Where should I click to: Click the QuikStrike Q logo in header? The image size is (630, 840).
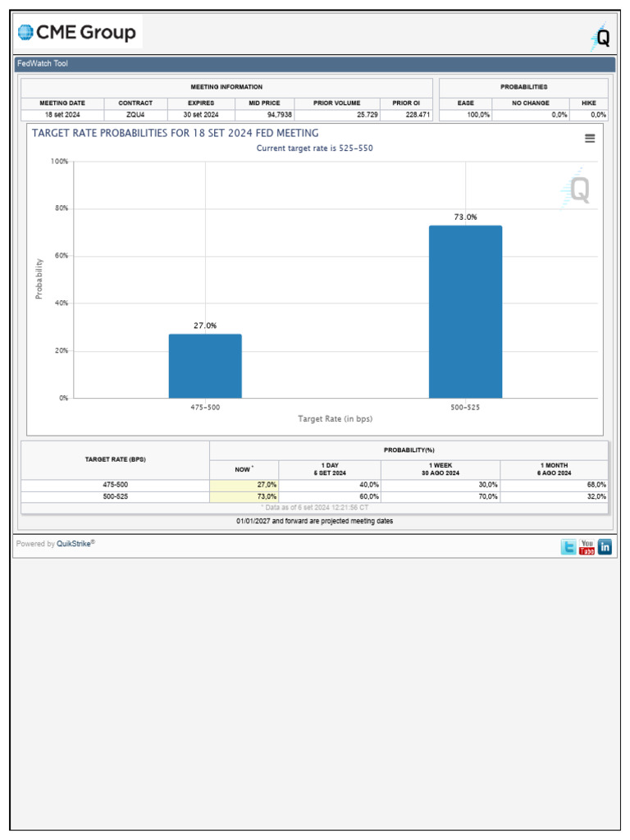tap(601, 38)
